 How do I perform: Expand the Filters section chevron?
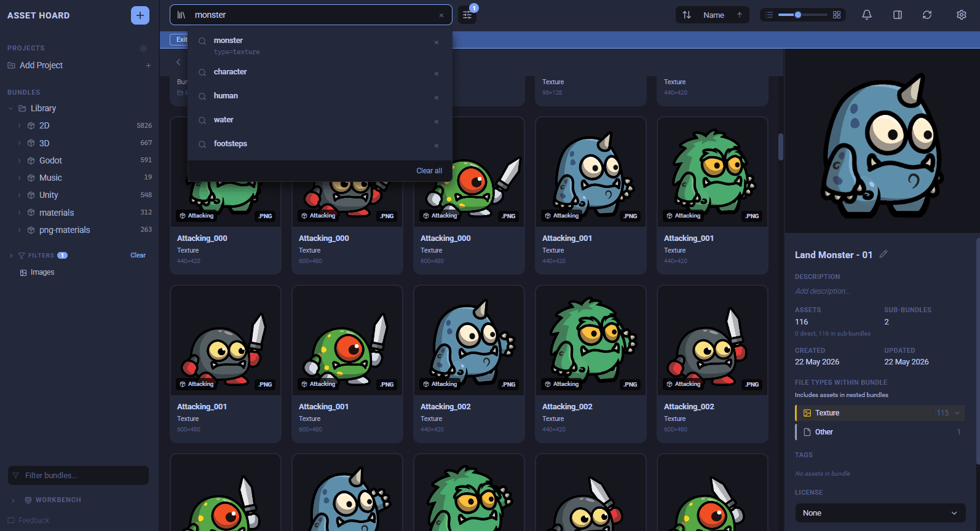(x=11, y=255)
